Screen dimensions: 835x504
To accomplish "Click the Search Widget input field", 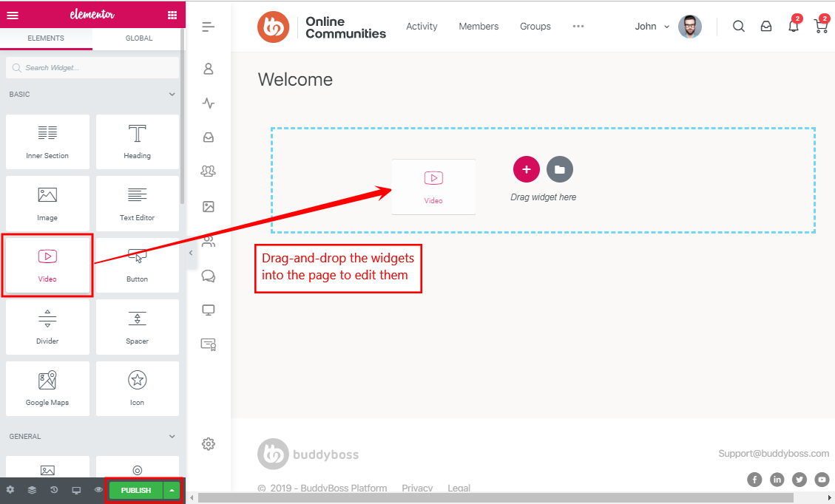I will (92, 67).
